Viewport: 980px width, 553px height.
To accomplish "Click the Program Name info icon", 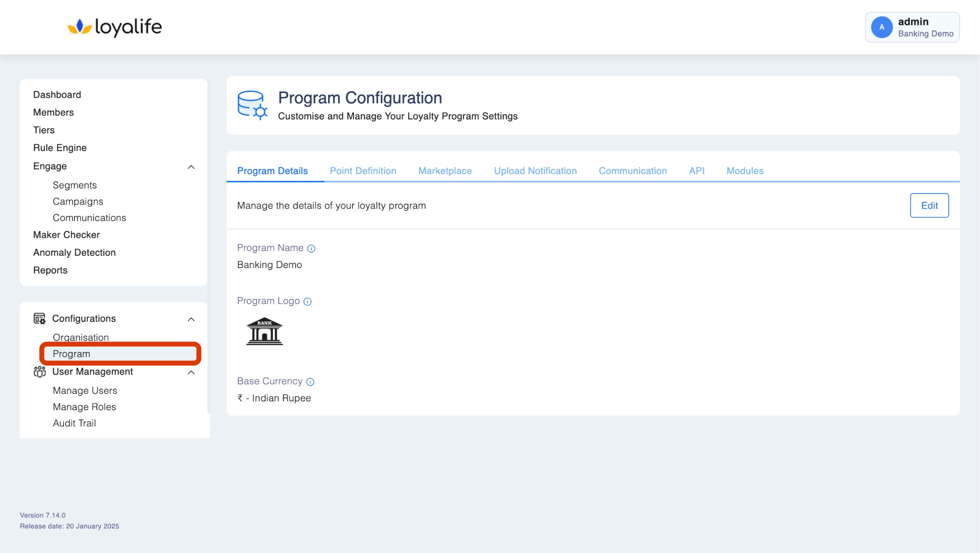I will pyautogui.click(x=311, y=249).
